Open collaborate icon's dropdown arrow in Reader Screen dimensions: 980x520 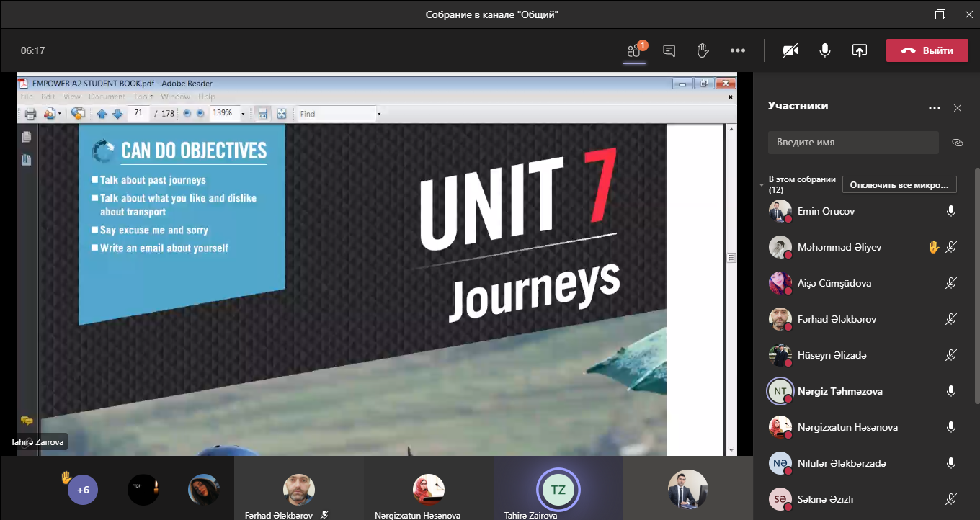pos(60,114)
